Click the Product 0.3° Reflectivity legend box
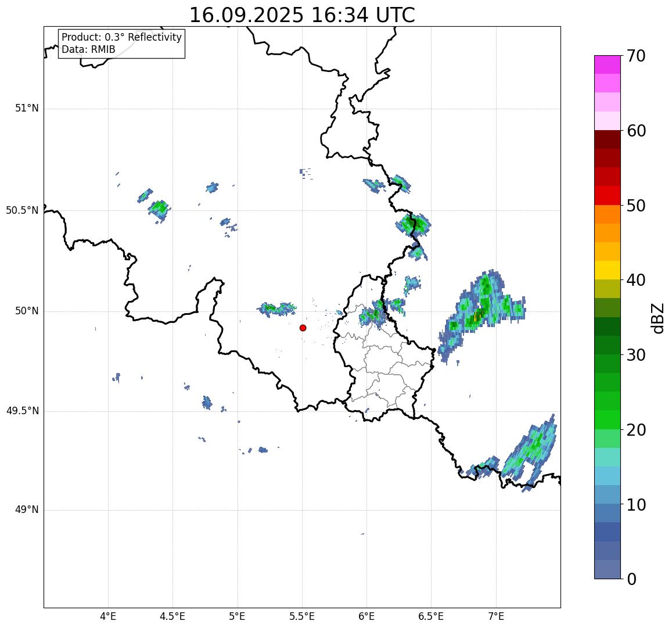 click(122, 44)
